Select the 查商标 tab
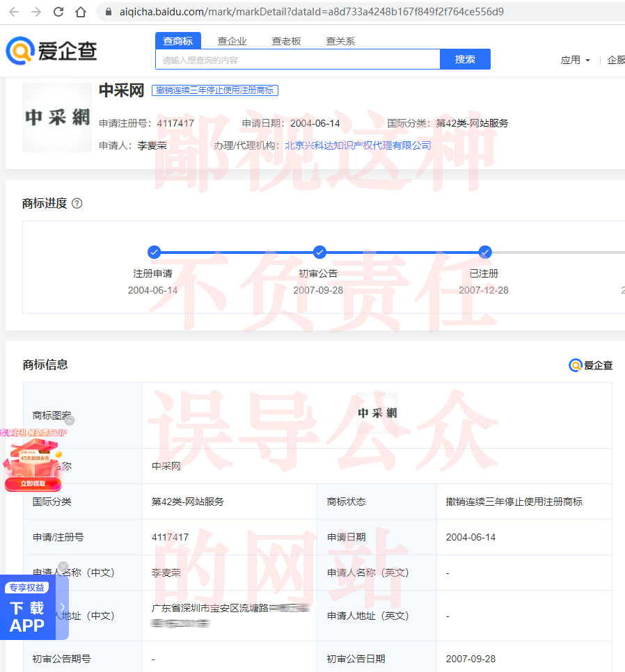 pos(177,41)
